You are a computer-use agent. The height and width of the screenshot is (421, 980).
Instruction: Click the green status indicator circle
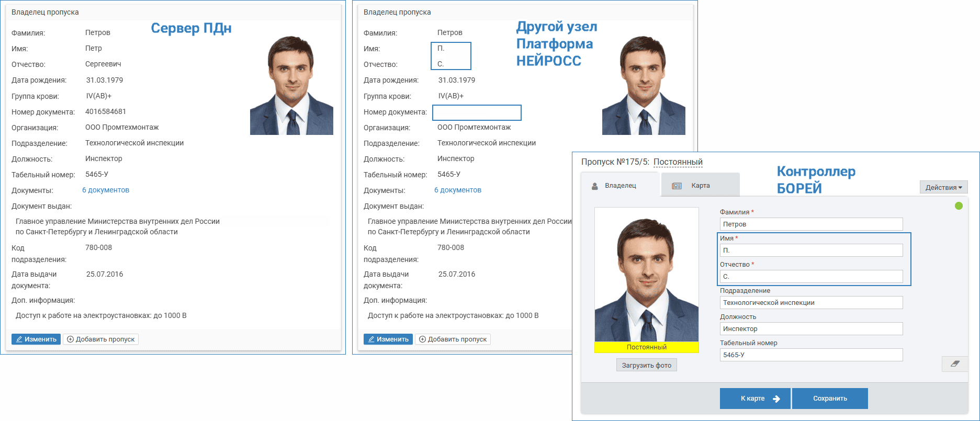[959, 206]
